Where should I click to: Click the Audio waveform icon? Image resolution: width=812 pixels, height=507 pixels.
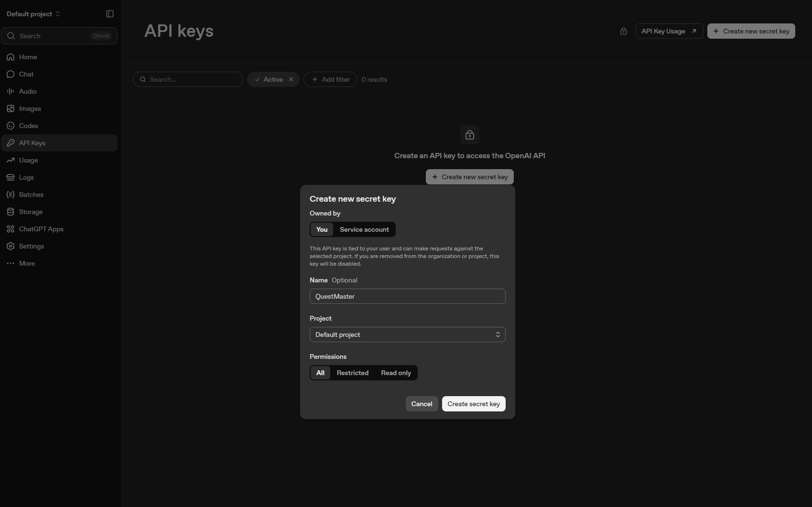pos(11,91)
